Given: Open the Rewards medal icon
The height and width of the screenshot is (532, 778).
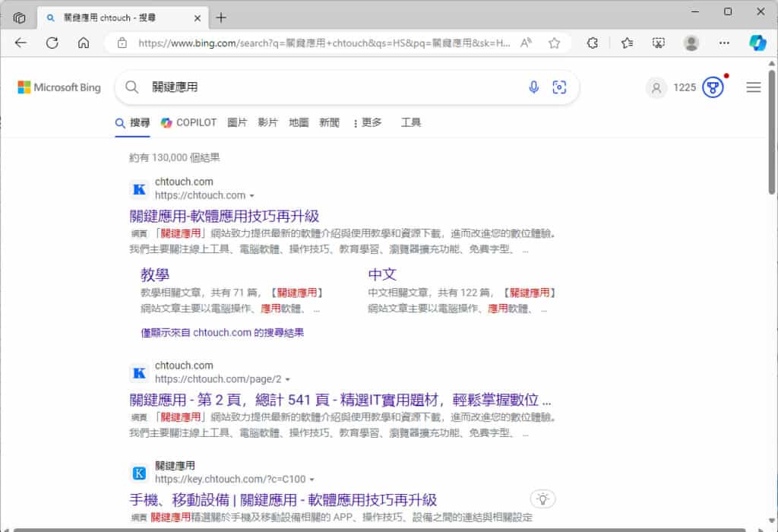Looking at the screenshot, I should click(x=713, y=88).
